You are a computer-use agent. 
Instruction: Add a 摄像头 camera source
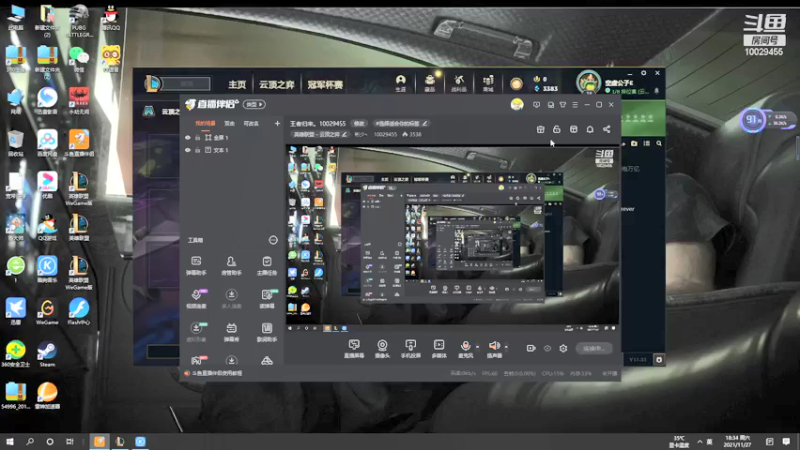click(x=382, y=348)
